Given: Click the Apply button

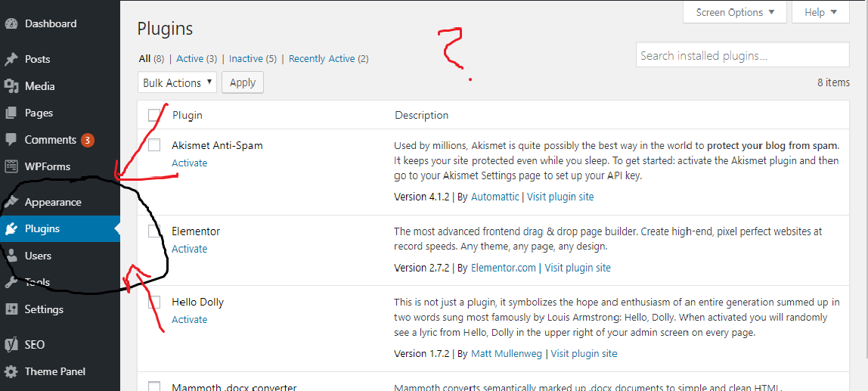Looking at the screenshot, I should (243, 82).
